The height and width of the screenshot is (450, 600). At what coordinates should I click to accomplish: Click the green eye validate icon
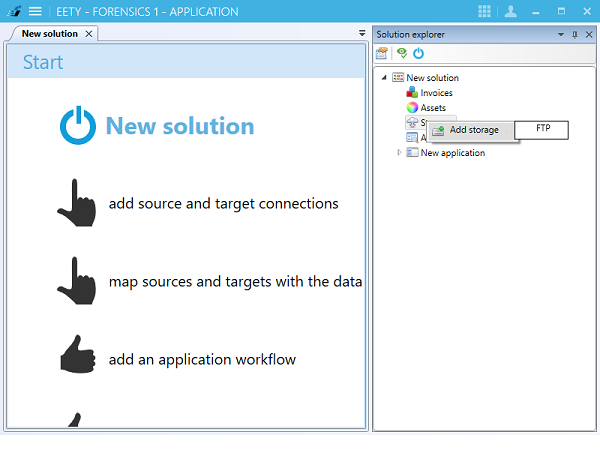[402, 53]
